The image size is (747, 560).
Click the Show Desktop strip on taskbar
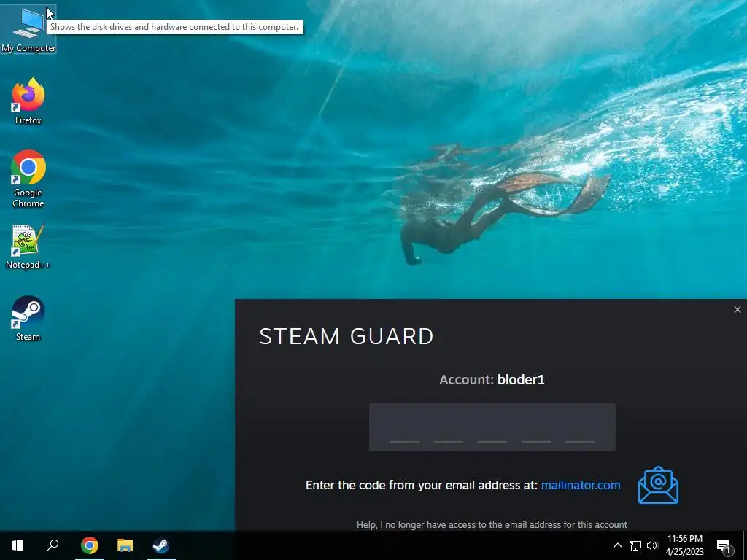click(x=745, y=545)
